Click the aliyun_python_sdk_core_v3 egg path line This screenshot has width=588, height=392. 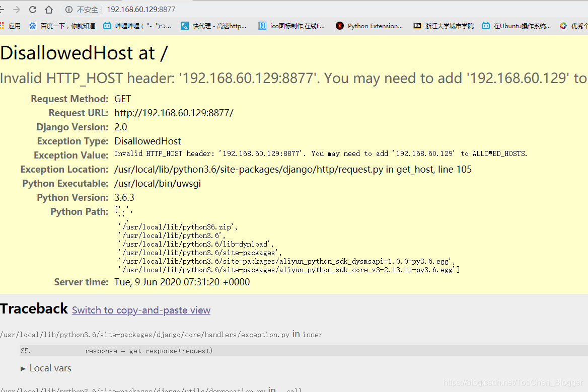pyautogui.click(x=289, y=270)
